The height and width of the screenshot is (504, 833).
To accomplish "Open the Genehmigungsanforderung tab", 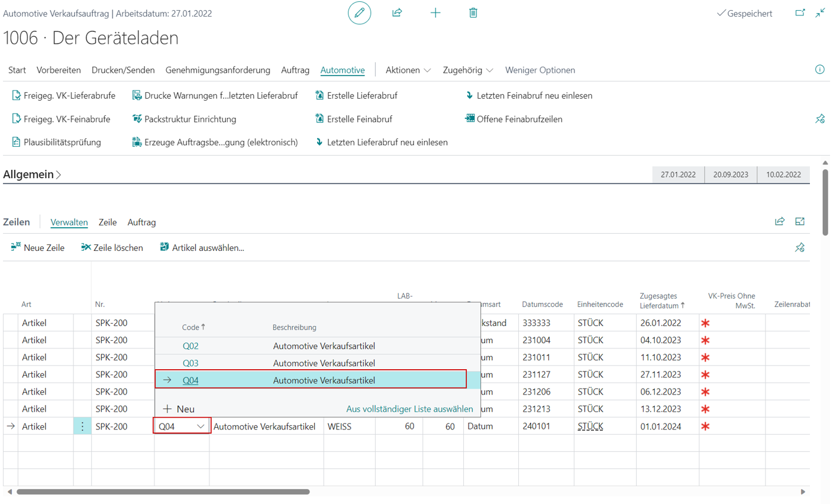I will (218, 70).
